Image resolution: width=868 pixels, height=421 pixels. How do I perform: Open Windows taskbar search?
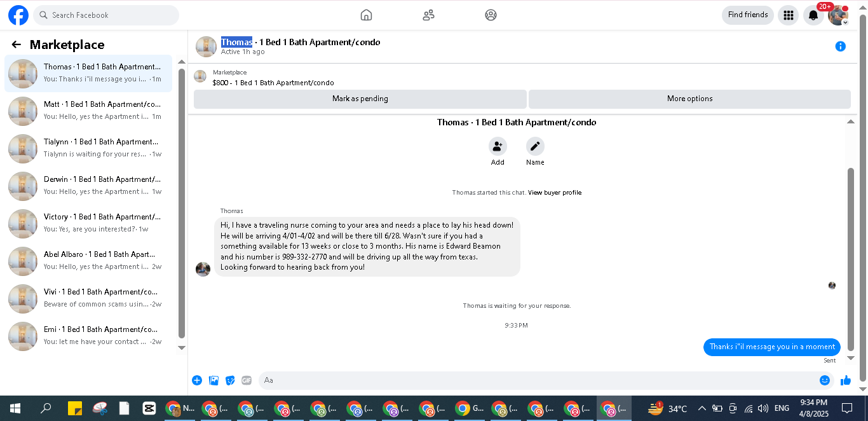coord(46,408)
